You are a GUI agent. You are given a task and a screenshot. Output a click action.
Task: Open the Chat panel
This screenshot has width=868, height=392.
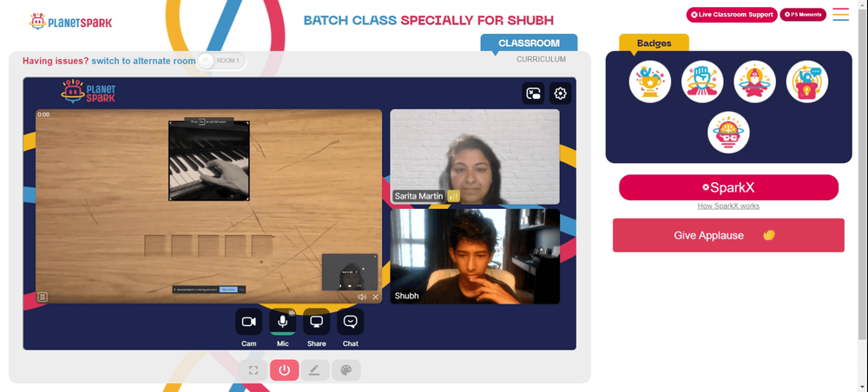(x=351, y=322)
